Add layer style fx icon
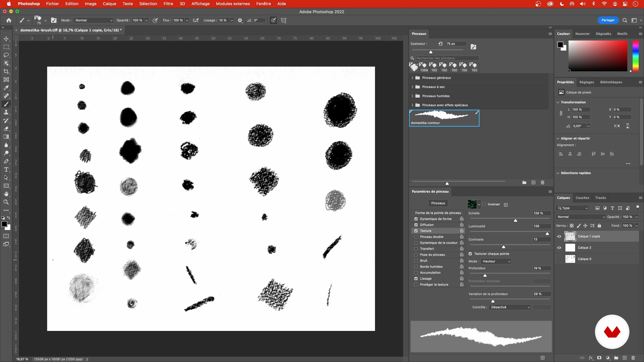This screenshot has height=362, width=644. pyautogui.click(x=591, y=358)
